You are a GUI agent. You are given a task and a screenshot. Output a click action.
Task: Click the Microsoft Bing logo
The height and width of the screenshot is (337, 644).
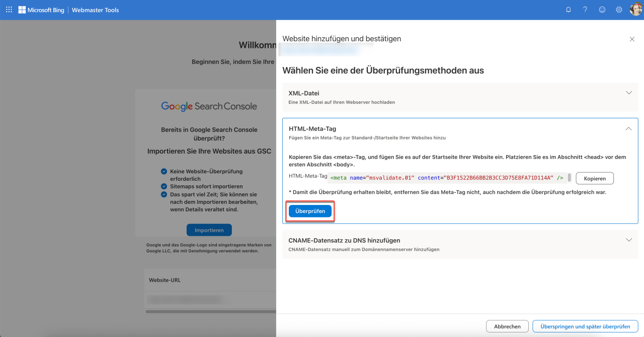(x=41, y=10)
